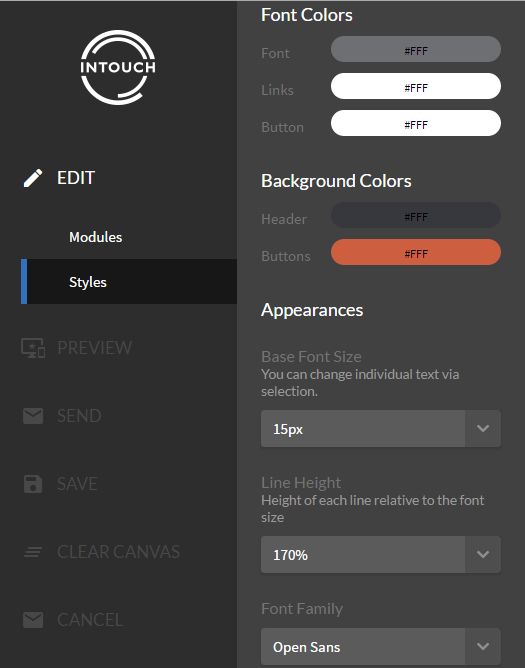Viewport: 525px width, 668px height.
Task: Open the Font Family Open Sans dropdown
Action: click(381, 647)
